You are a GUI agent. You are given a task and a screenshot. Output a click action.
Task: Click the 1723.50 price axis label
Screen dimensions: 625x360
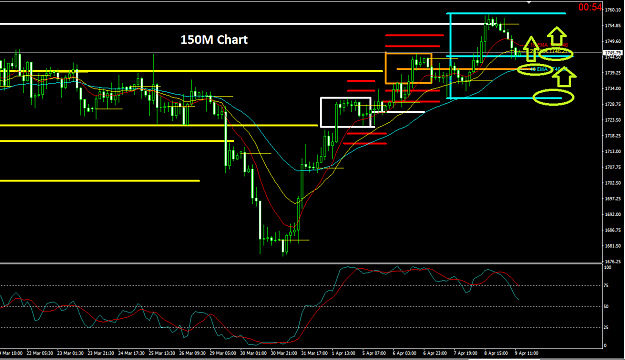tap(613, 120)
